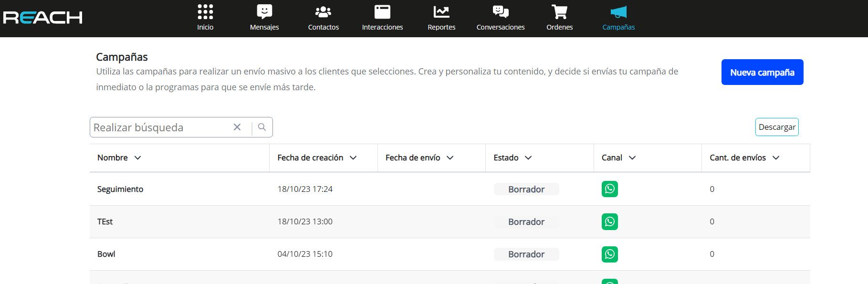Click the magnifying glass search icon
The width and height of the screenshot is (868, 284).
(x=262, y=127)
